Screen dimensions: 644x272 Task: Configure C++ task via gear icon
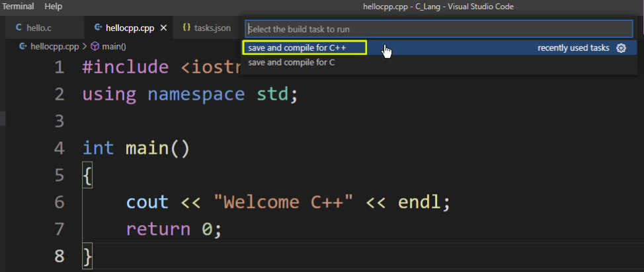click(x=621, y=48)
